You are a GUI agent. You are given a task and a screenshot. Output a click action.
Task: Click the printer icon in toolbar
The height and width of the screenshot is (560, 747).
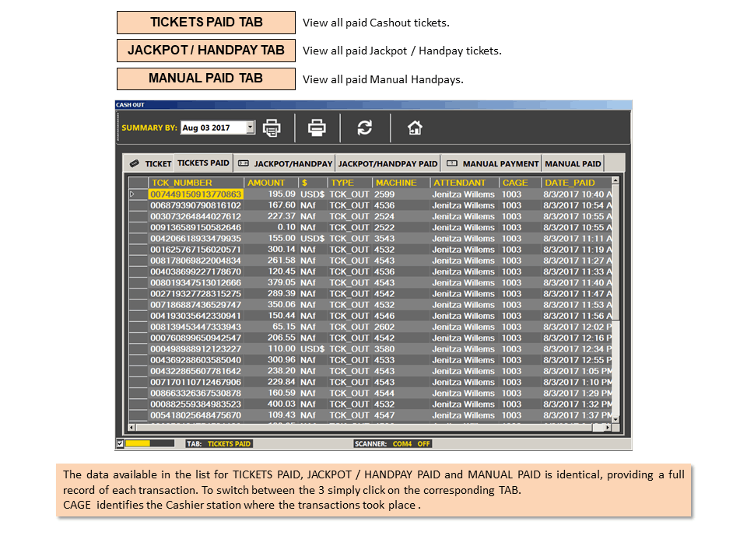tap(317, 128)
